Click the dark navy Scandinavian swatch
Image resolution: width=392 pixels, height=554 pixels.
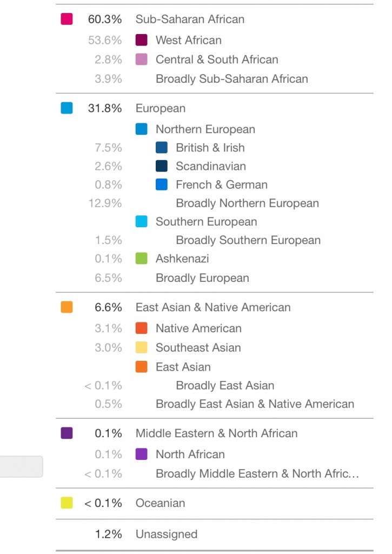coord(161,166)
